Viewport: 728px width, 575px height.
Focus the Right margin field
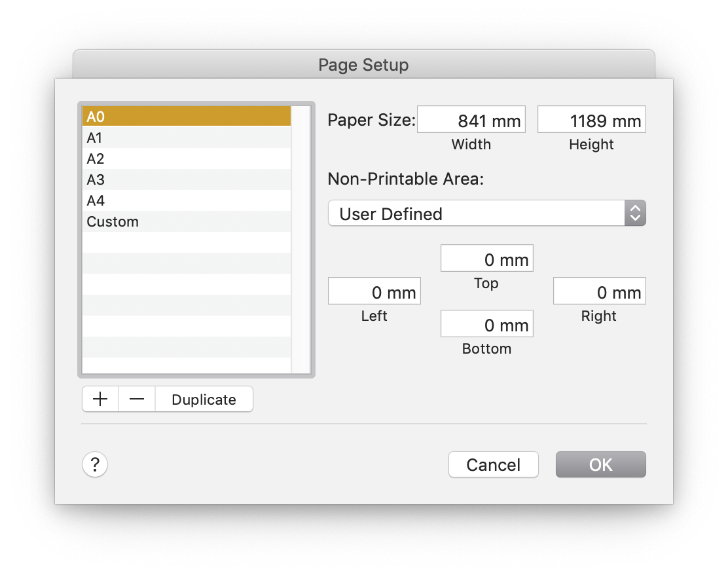click(x=599, y=291)
